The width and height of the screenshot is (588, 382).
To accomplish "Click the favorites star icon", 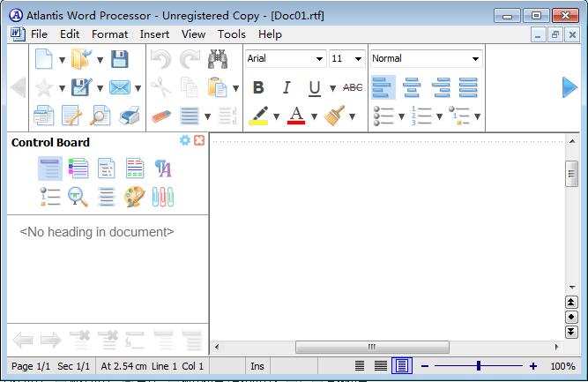I will (x=43, y=88).
